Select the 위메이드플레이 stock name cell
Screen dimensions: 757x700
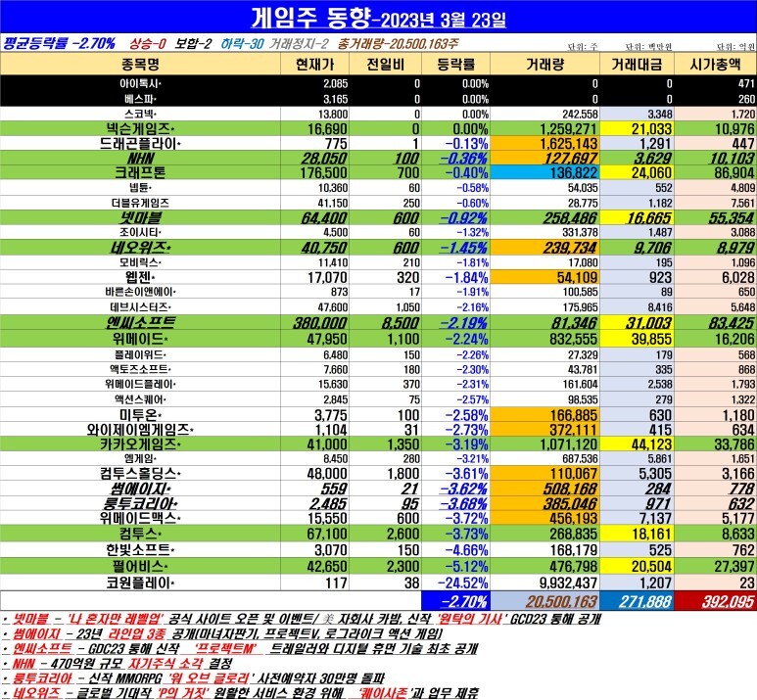(x=140, y=385)
